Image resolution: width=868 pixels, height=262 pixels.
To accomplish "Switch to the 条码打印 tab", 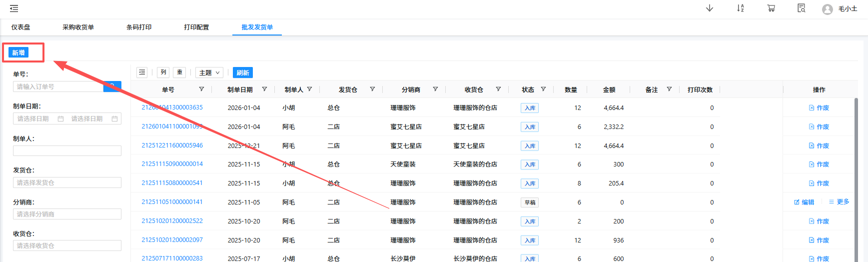I will coord(139,27).
